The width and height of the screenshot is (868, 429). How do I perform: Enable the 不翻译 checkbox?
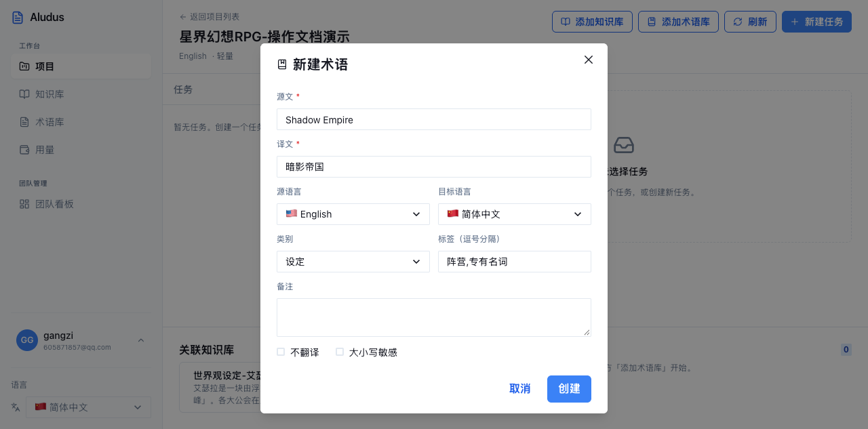tap(281, 352)
